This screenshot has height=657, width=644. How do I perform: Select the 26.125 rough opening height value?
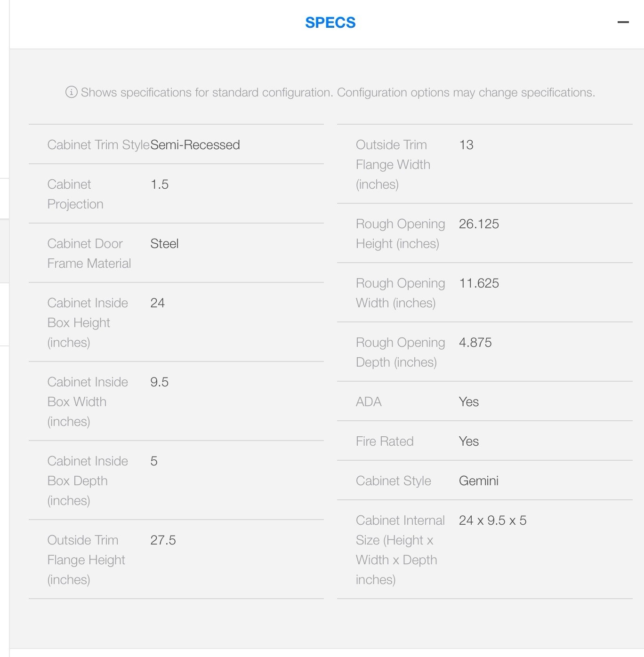[x=479, y=224]
